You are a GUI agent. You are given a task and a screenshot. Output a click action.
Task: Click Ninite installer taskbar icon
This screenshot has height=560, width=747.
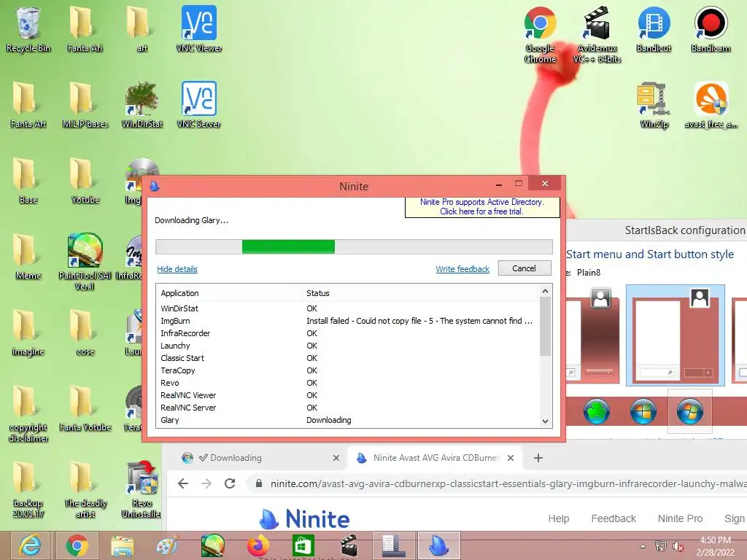click(x=438, y=545)
